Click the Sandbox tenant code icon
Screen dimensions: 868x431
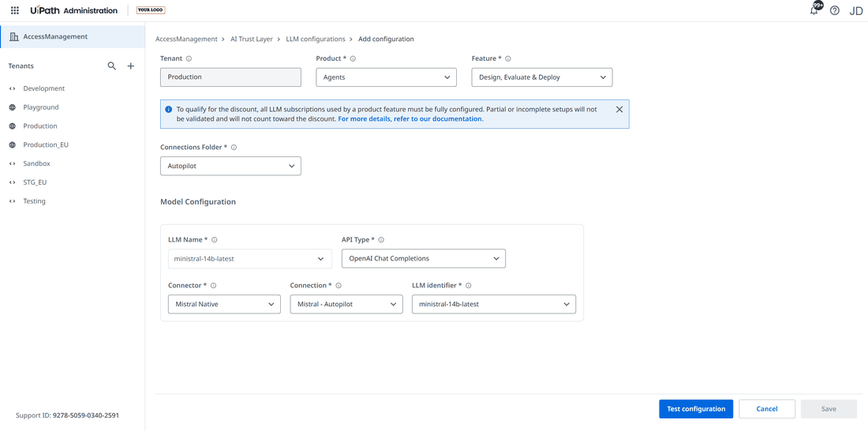[x=12, y=164]
